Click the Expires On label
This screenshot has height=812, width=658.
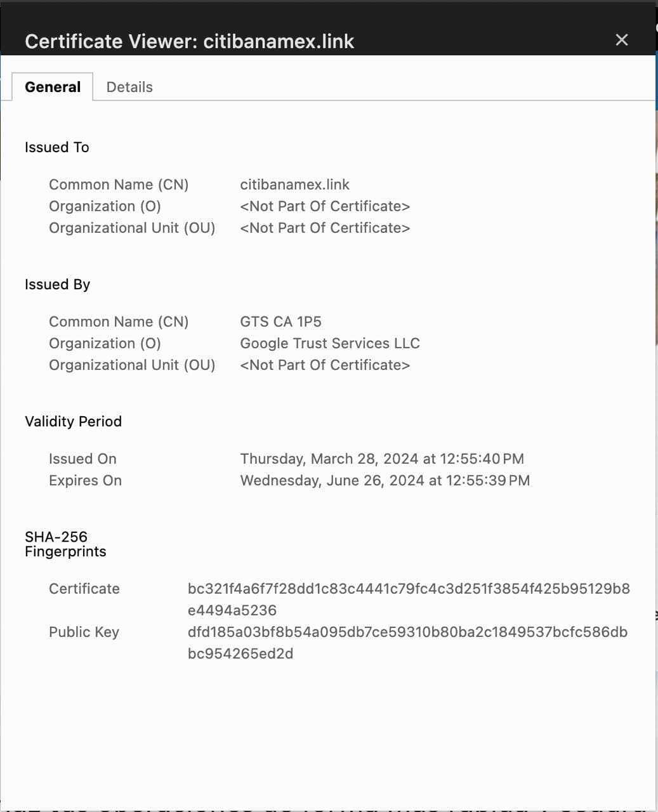[x=85, y=480]
